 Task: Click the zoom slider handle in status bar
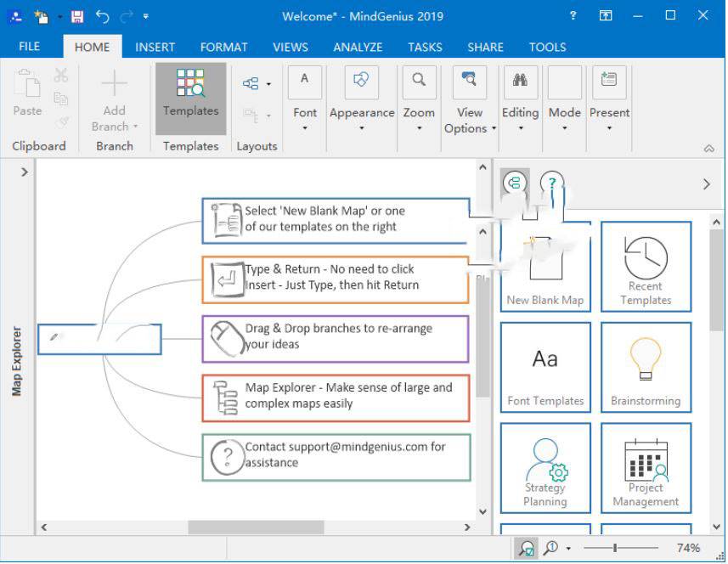point(615,548)
